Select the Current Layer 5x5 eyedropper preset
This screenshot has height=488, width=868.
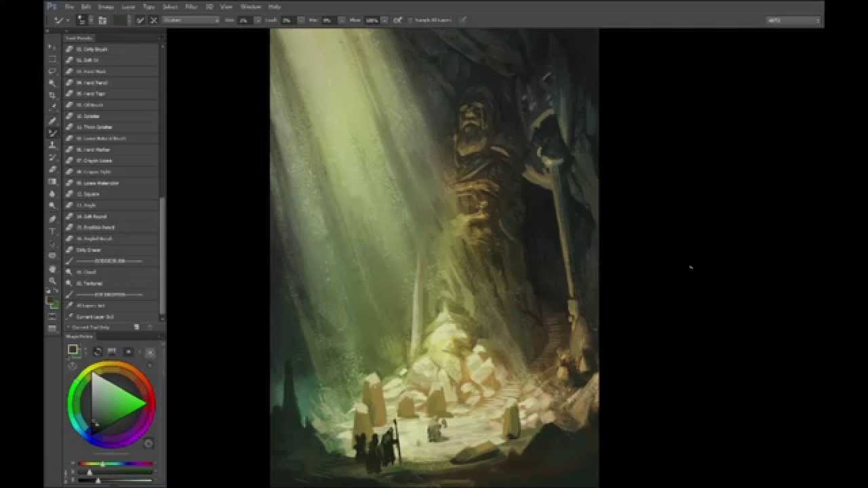112,317
